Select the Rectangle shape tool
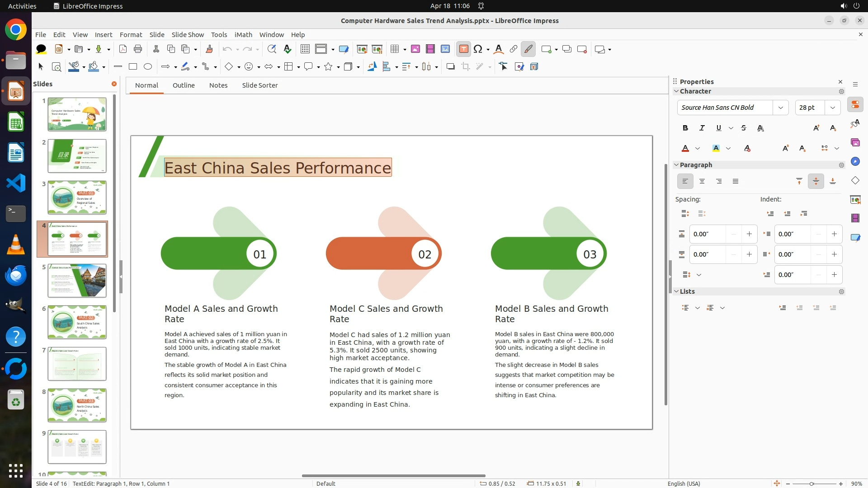 [133, 67]
